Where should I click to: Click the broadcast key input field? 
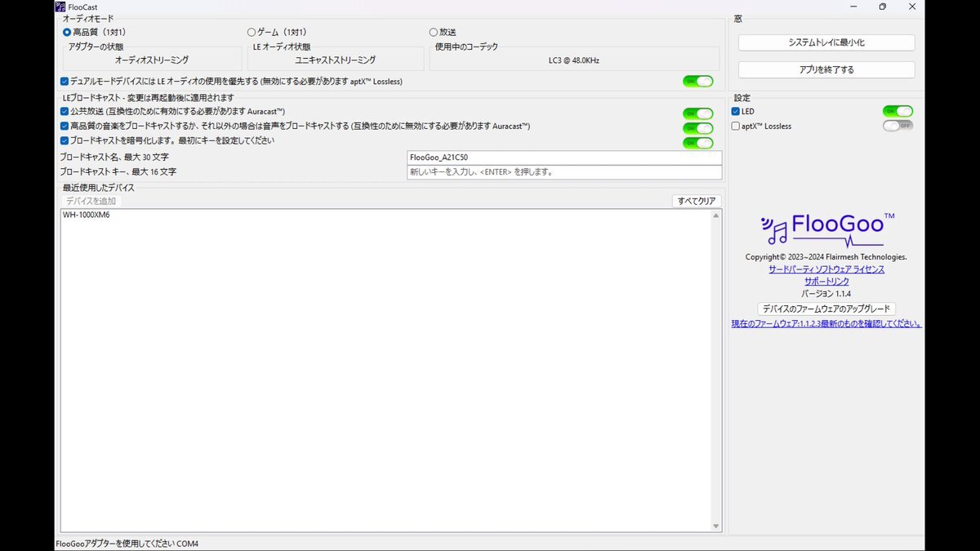click(564, 172)
